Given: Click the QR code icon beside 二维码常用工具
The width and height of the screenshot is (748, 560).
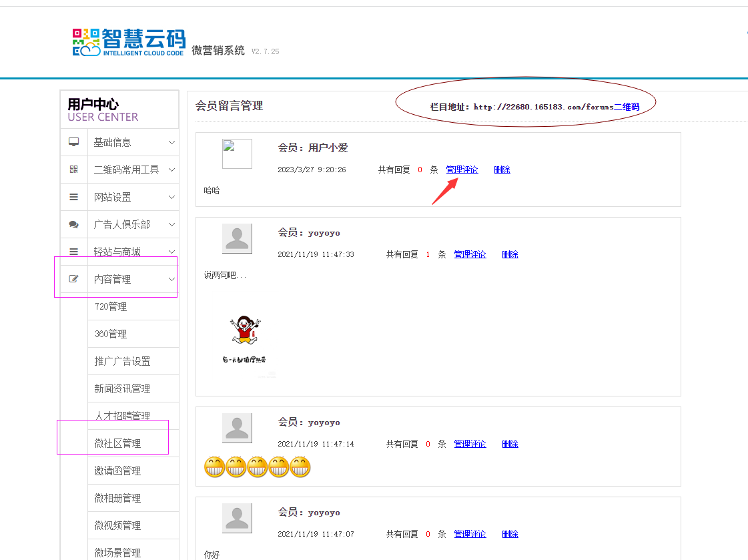Looking at the screenshot, I should click(x=74, y=170).
